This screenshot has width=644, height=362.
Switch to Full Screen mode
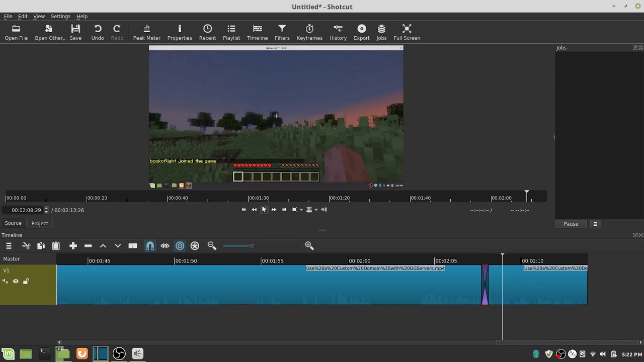pos(407,32)
